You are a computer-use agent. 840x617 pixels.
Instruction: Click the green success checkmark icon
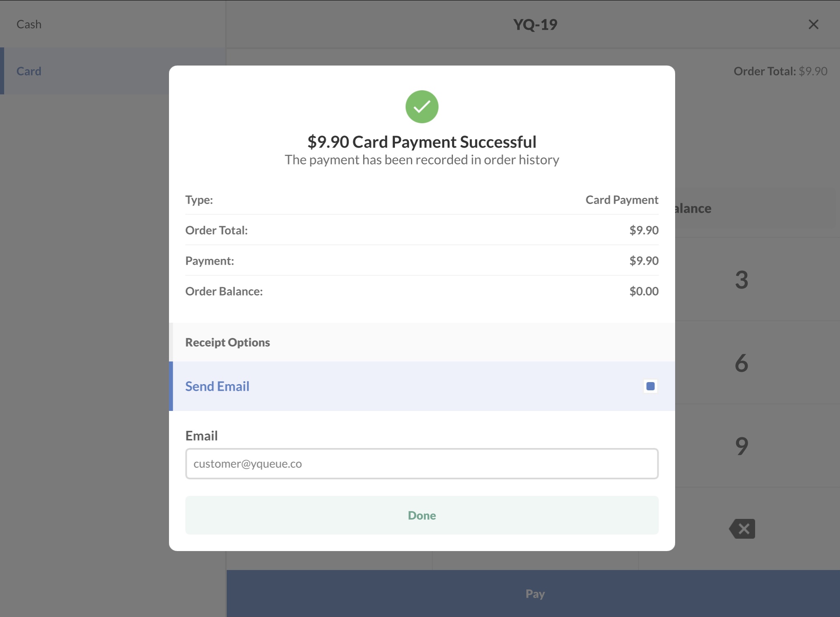422,107
